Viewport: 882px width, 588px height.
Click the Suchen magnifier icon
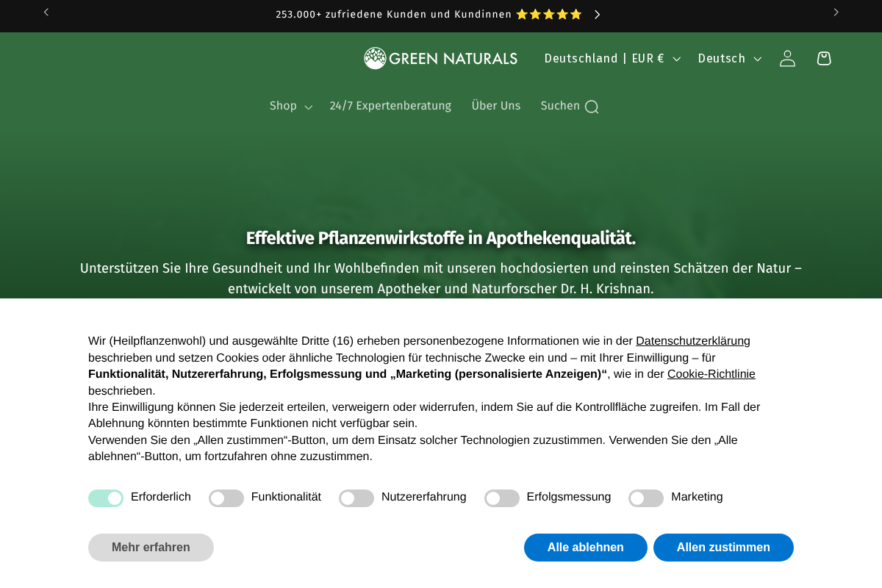592,107
